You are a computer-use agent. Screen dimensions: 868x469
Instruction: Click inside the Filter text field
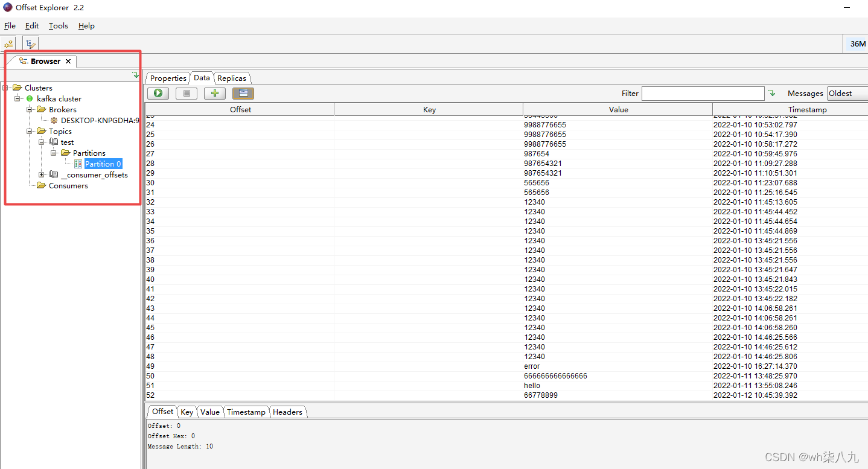tap(703, 93)
